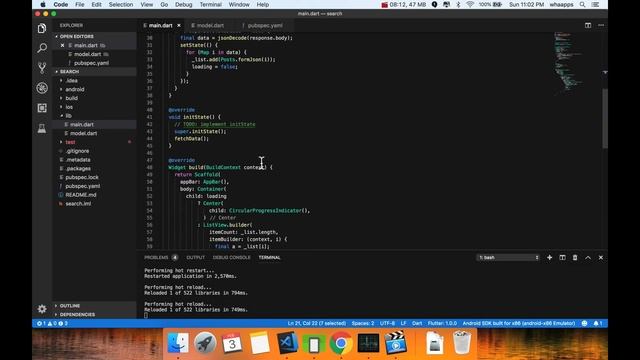Image resolution: width=640 pixels, height=360 pixels.
Task: Open Calendar from the Dock
Action: (232, 342)
